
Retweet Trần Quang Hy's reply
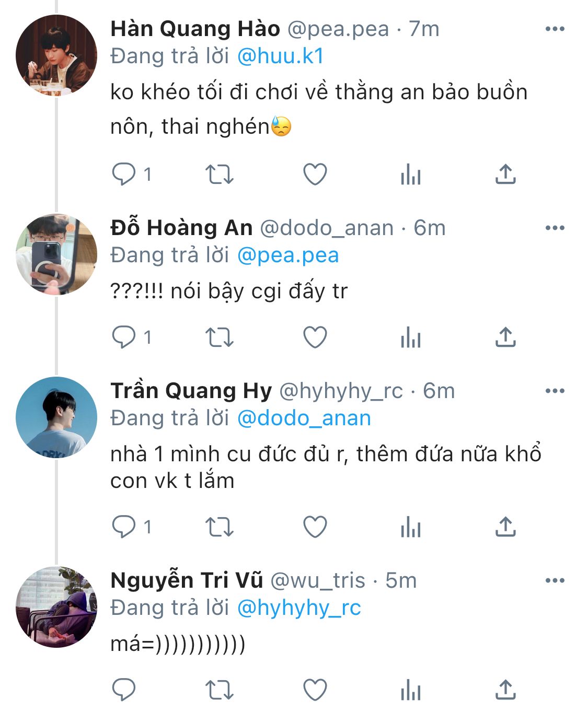[219, 527]
